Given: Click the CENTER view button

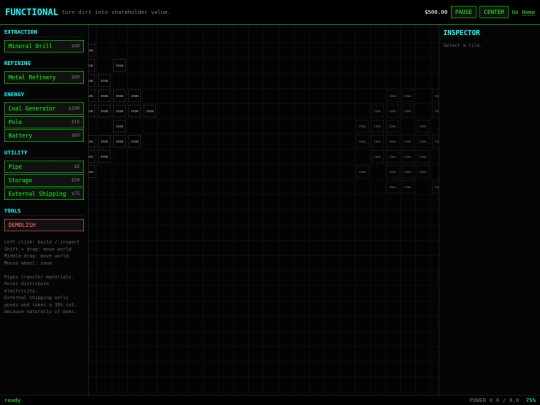Looking at the screenshot, I should 494,12.
